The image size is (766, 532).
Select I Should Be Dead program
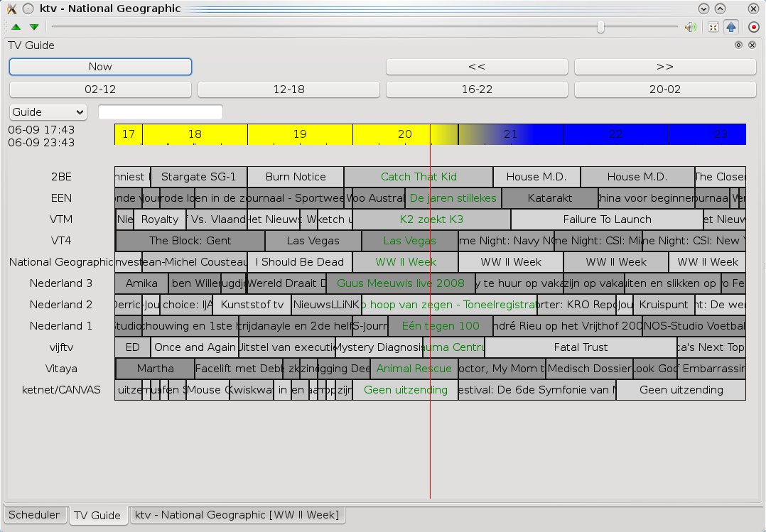click(x=299, y=262)
